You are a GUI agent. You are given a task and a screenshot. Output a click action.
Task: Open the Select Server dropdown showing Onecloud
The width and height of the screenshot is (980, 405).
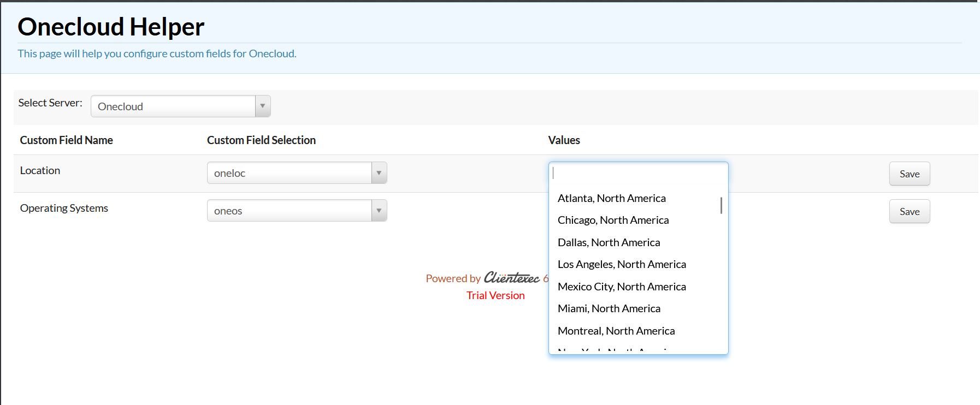click(x=180, y=106)
